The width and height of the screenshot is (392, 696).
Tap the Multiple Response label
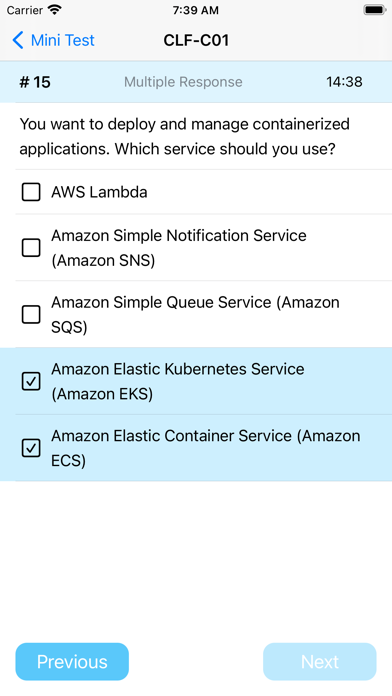point(183,82)
